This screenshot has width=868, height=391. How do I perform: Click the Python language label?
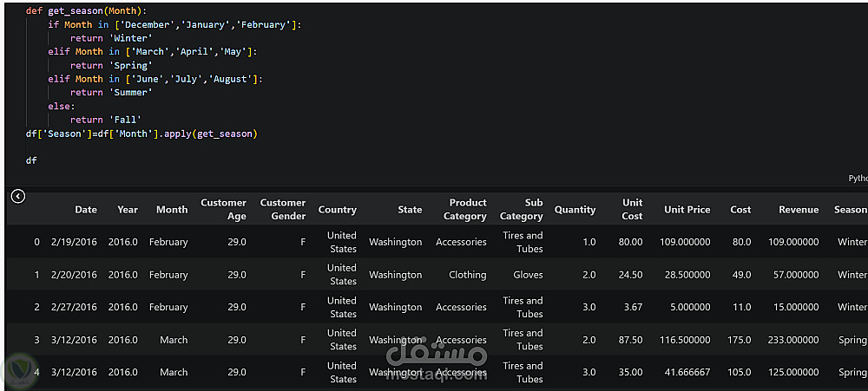858,178
